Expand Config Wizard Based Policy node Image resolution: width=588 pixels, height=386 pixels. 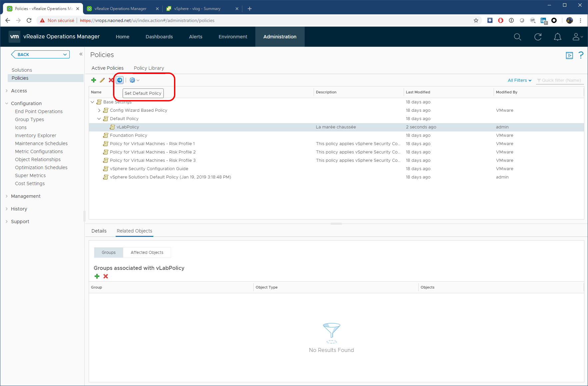pos(99,110)
